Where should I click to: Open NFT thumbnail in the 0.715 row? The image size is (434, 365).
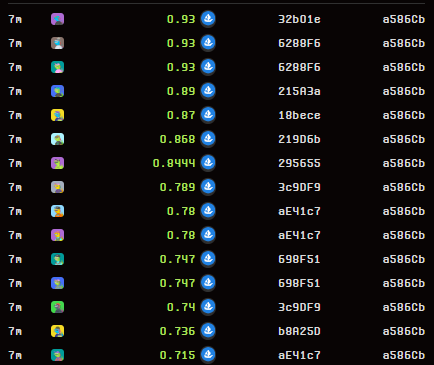(57, 355)
